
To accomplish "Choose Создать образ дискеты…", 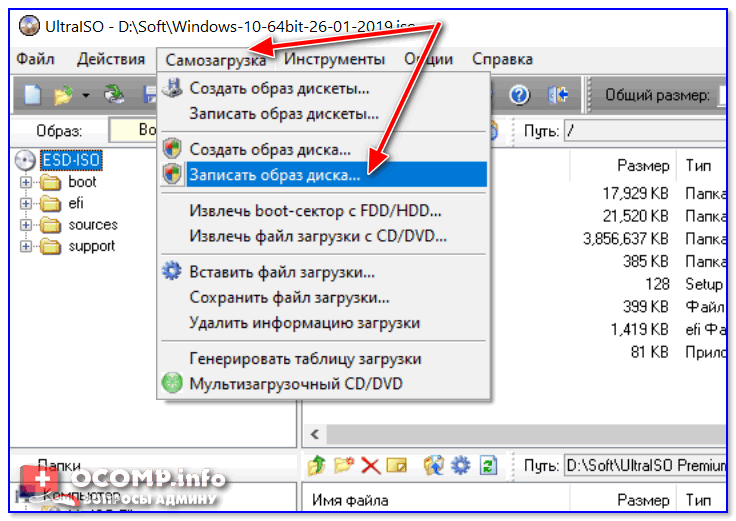I will pos(323,88).
